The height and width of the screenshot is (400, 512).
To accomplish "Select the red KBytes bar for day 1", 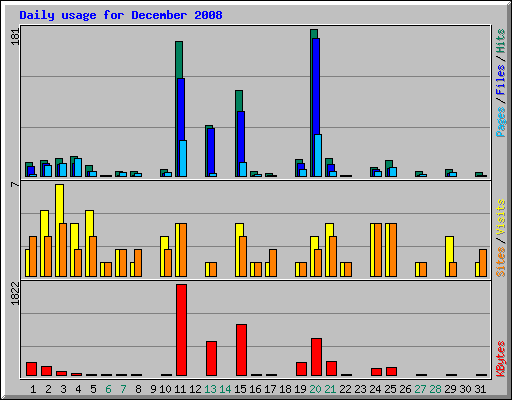I will [31, 369].
